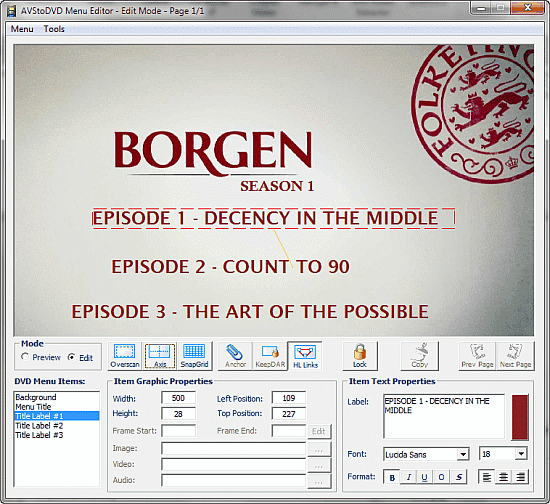This screenshot has height=504, width=550.
Task: Align label text center
Action: click(x=503, y=477)
